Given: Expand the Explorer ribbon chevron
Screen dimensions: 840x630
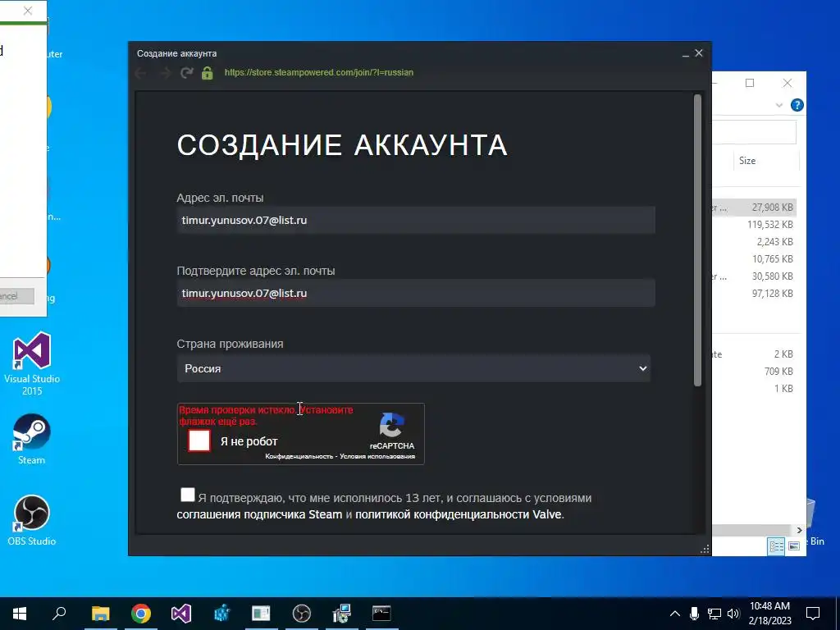Looking at the screenshot, I should tap(779, 105).
